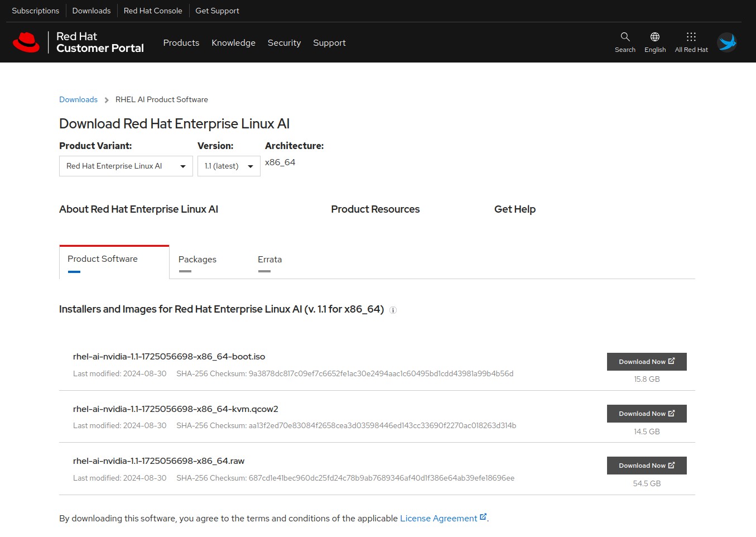Download the boot.iso image
The width and height of the screenshot is (756, 537).
[x=647, y=362]
